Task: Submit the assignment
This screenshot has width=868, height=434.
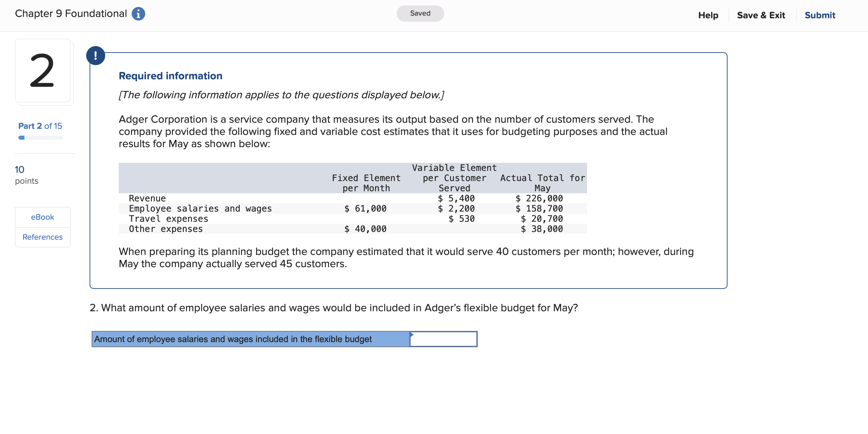Action: (x=820, y=15)
